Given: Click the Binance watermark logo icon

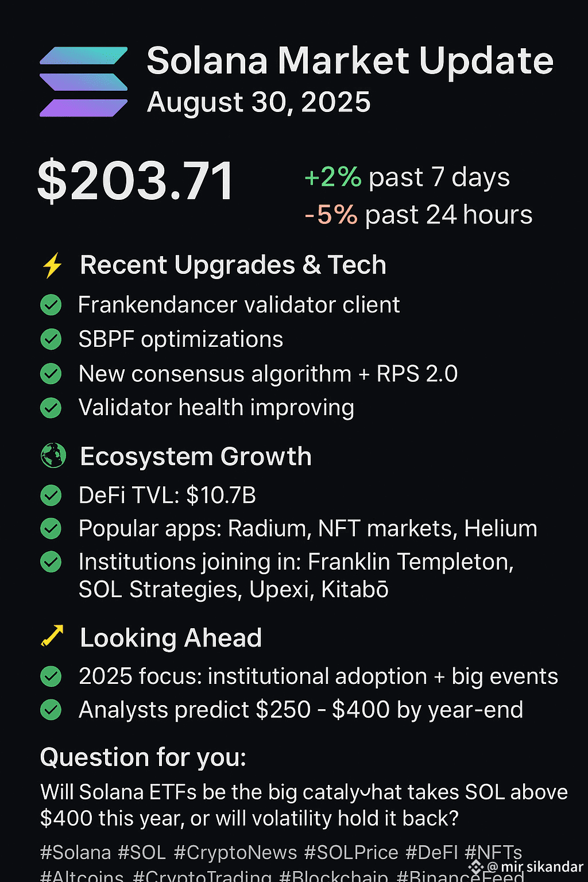Looking at the screenshot, I should pyautogui.click(x=476, y=867).
